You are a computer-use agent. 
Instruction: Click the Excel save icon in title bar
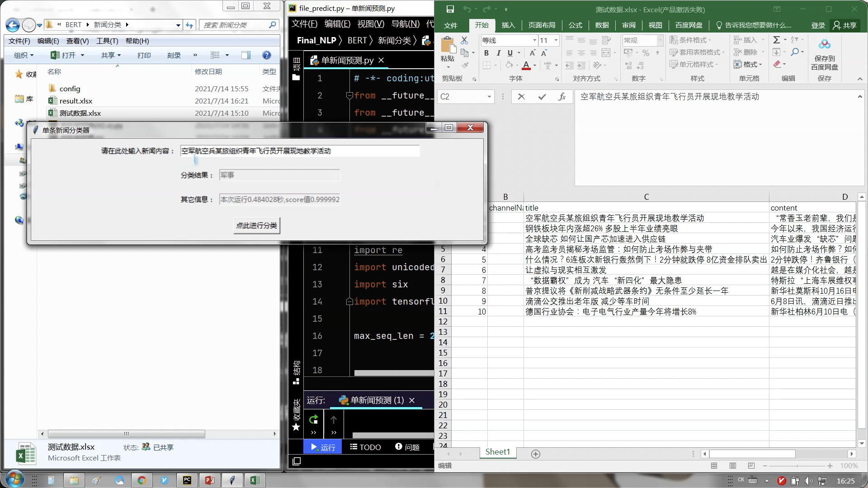[x=450, y=9]
